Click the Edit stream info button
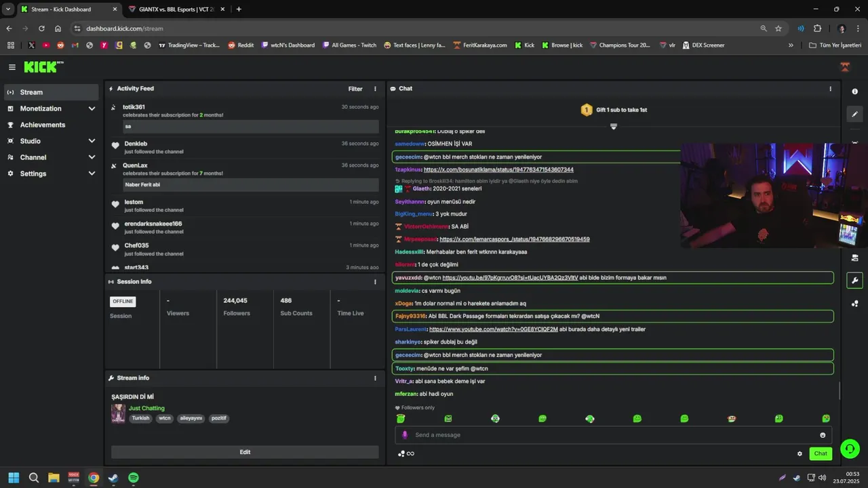 coord(245,452)
